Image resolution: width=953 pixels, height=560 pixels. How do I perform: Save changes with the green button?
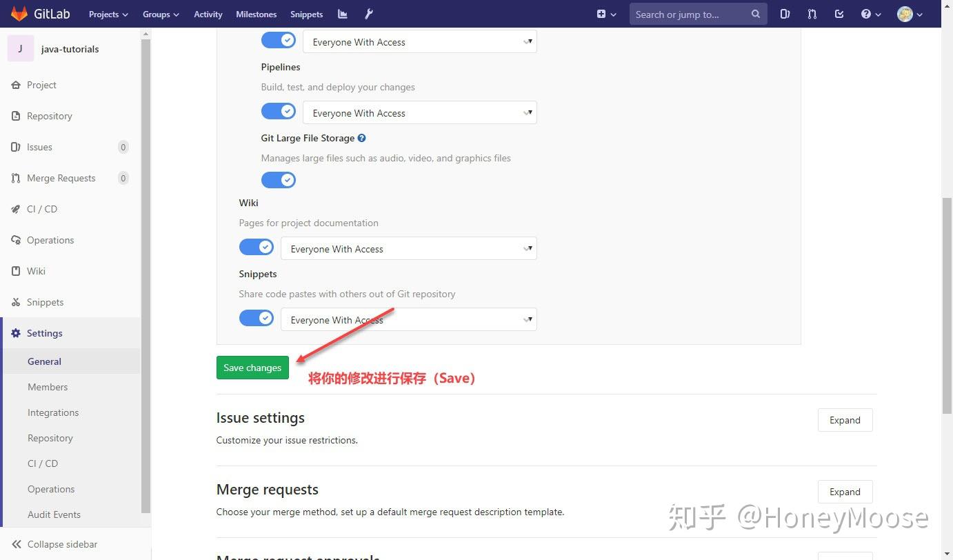click(252, 368)
